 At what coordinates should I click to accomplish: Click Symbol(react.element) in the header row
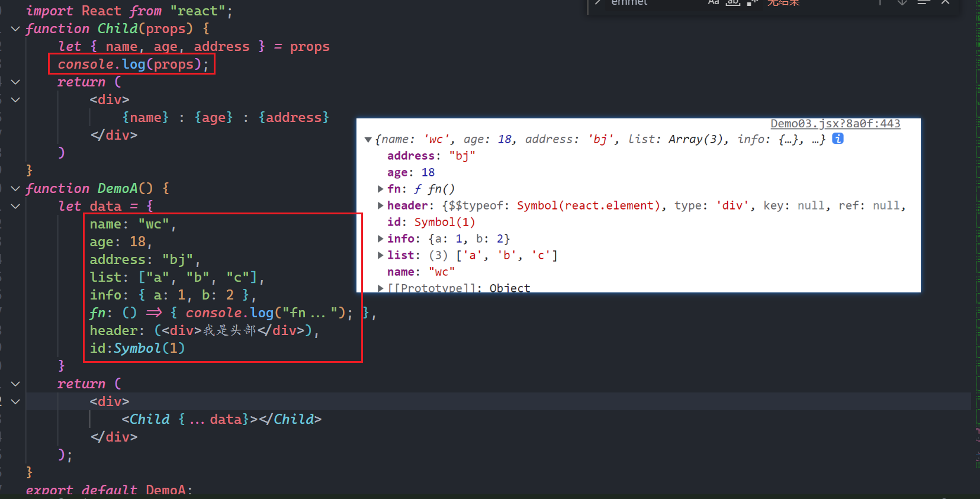588,205
